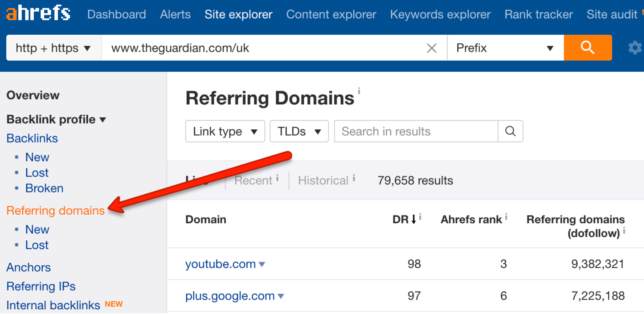Click the 79,658 results count
The image size is (644, 314).
[415, 180]
